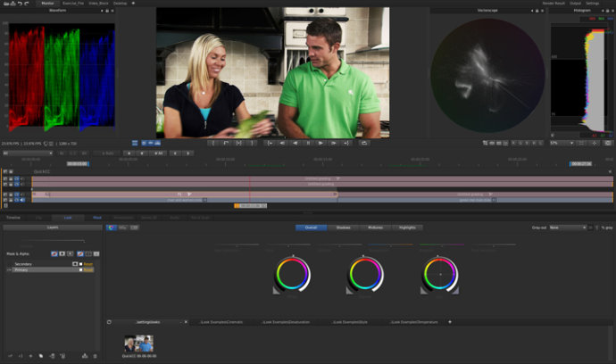Select the Shadows tonal range button

[x=344, y=227]
